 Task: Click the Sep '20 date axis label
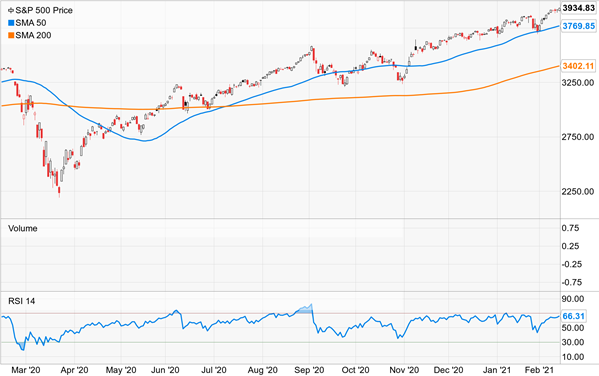(x=309, y=370)
